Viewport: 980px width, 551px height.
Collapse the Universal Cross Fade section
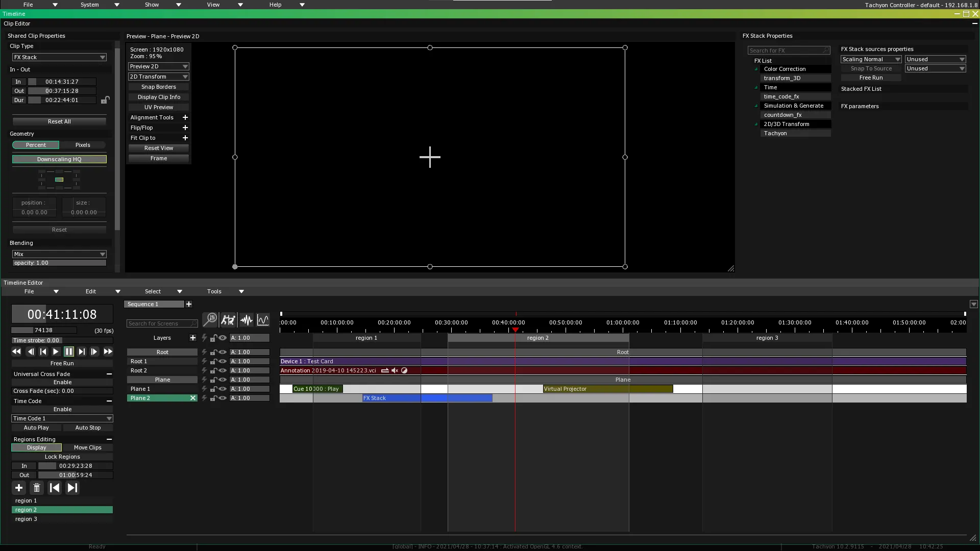click(x=109, y=374)
